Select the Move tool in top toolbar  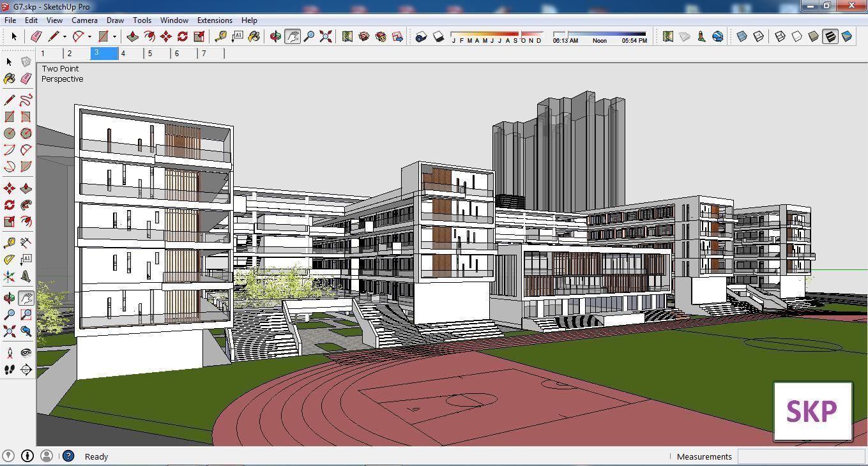tap(166, 36)
